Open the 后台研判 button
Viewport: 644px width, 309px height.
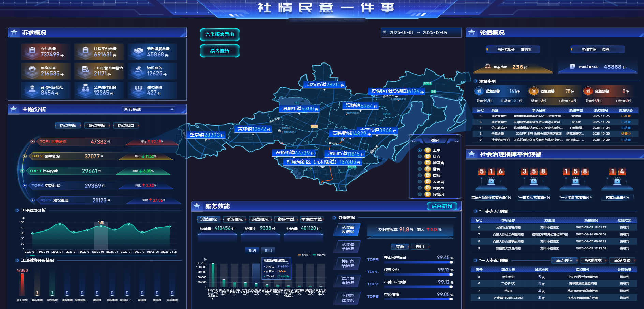pyautogui.click(x=442, y=206)
